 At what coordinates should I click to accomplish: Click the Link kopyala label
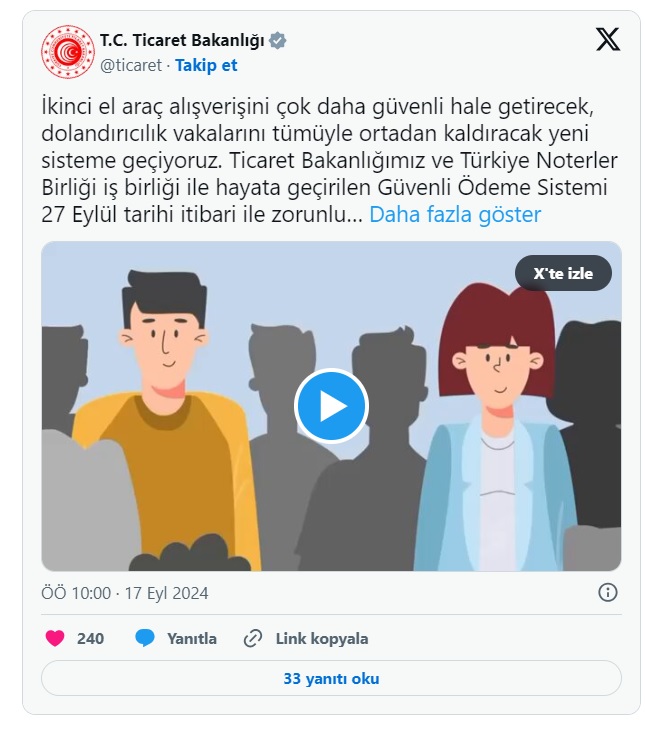point(322,638)
